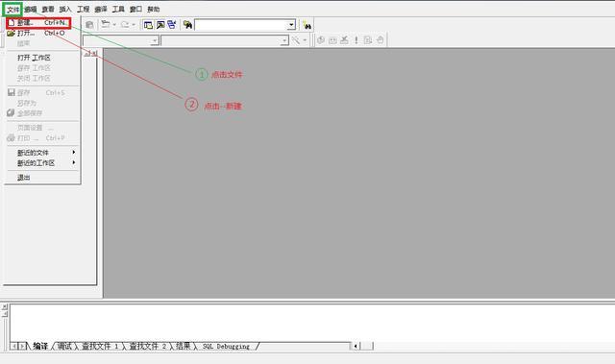The image size is (615, 364).
Task: Click the wizard wand action icon
Action: tap(296, 40)
